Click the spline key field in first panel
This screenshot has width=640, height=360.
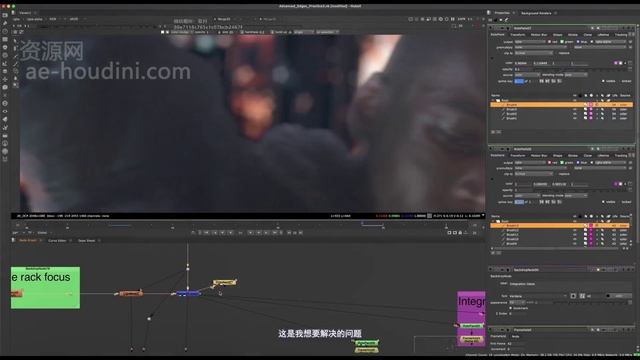(x=518, y=81)
